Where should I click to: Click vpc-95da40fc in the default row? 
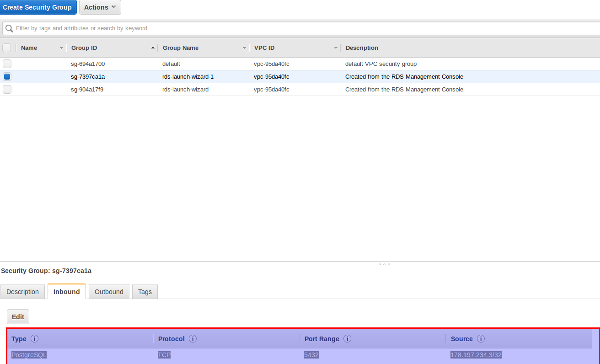point(272,64)
